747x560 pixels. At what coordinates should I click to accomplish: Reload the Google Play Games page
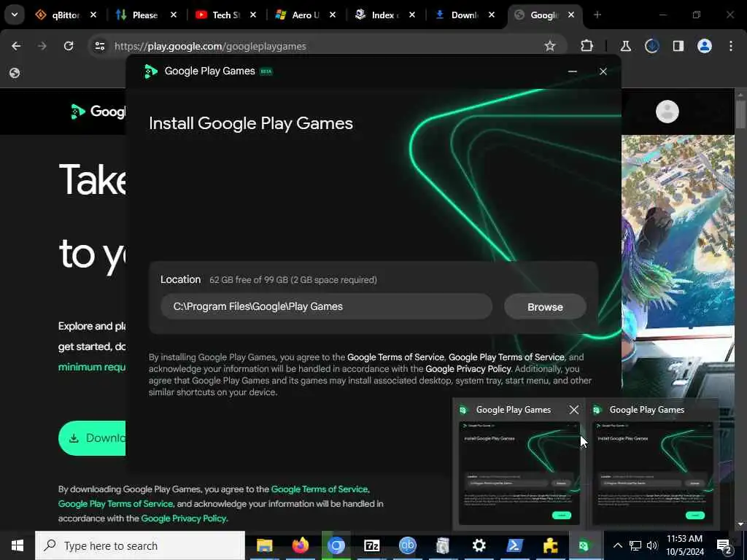69,46
